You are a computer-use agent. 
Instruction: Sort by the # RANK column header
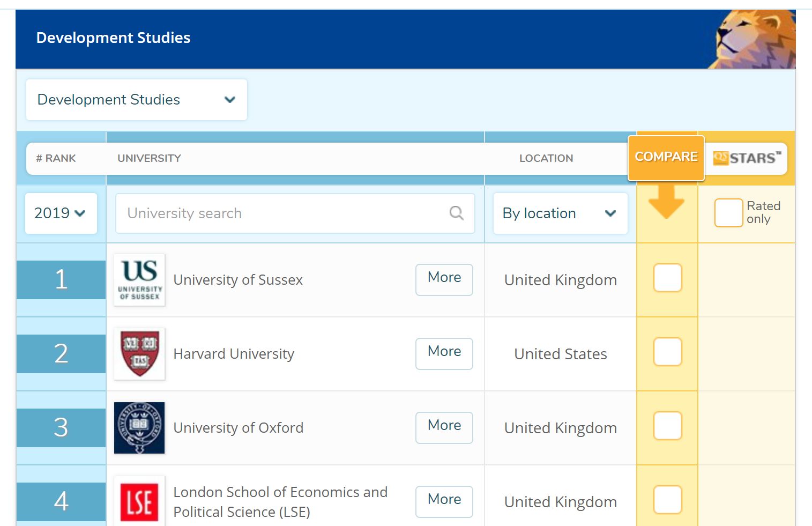click(x=56, y=158)
